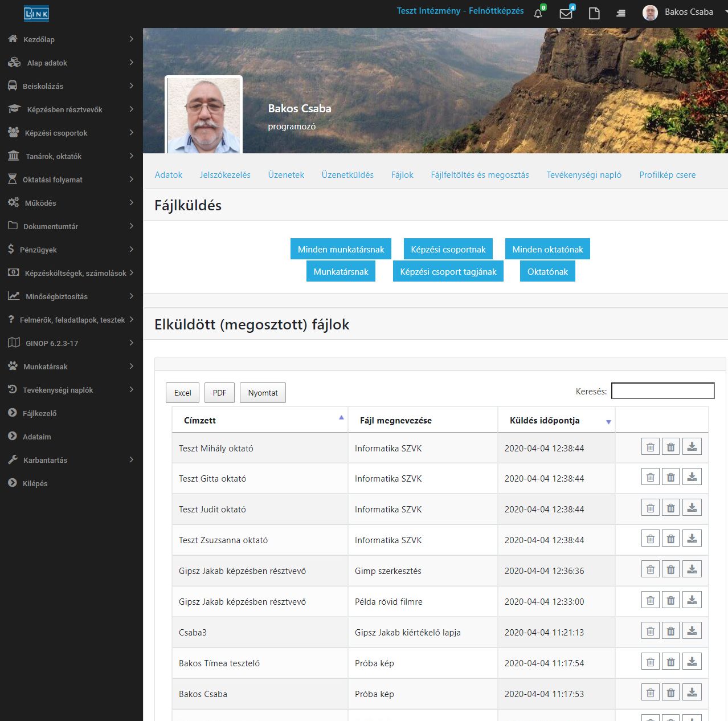Select the Üzenetküldés tab
This screenshot has width=728, height=721.
pyautogui.click(x=347, y=175)
